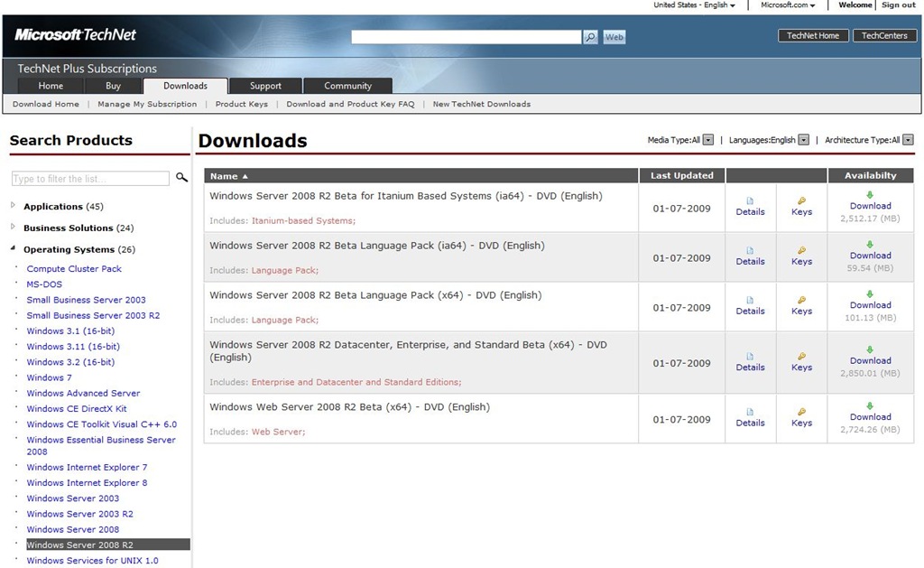Expand the Business Solutions category
This screenshot has width=924, height=568.
click(x=13, y=227)
